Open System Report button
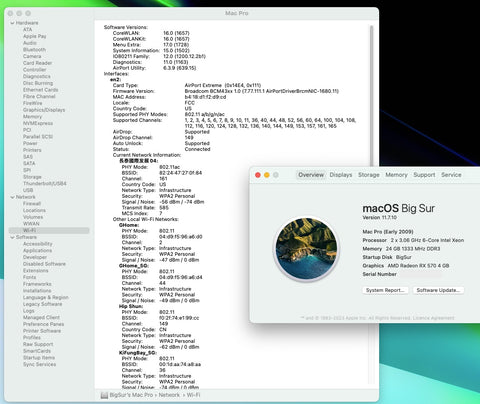The height and width of the screenshot is (404, 480). 385,290
